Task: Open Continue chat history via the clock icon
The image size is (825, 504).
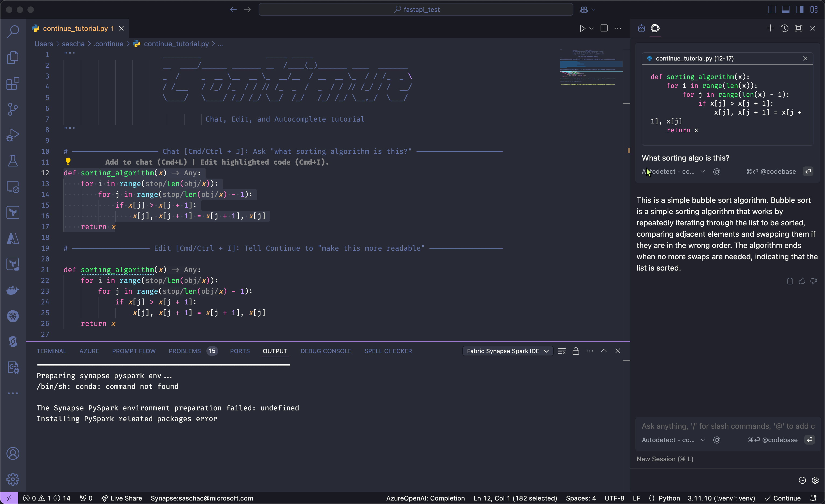Action: (784, 28)
